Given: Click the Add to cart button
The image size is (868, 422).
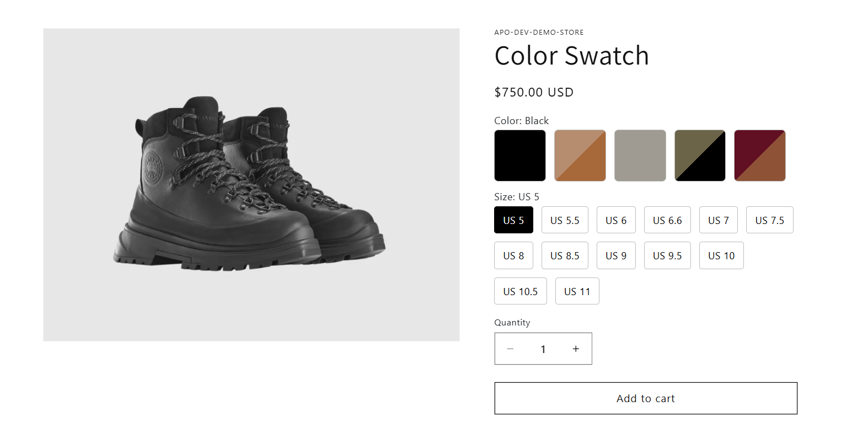Looking at the screenshot, I should pos(646,398).
